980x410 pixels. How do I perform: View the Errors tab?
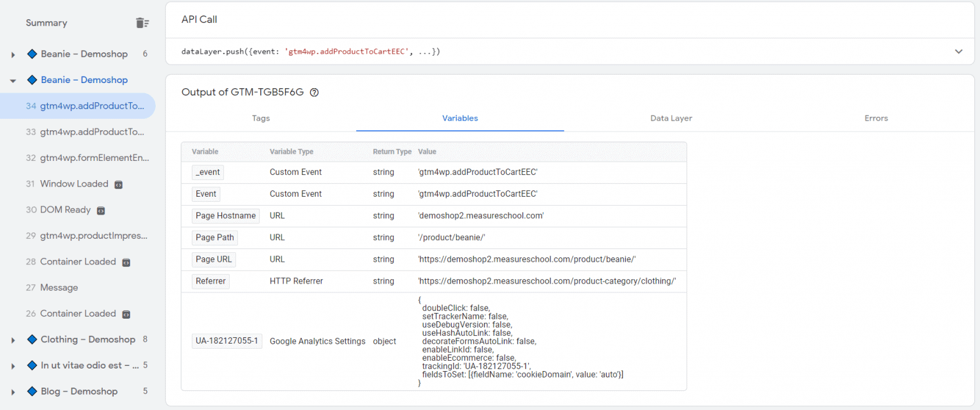pos(876,118)
